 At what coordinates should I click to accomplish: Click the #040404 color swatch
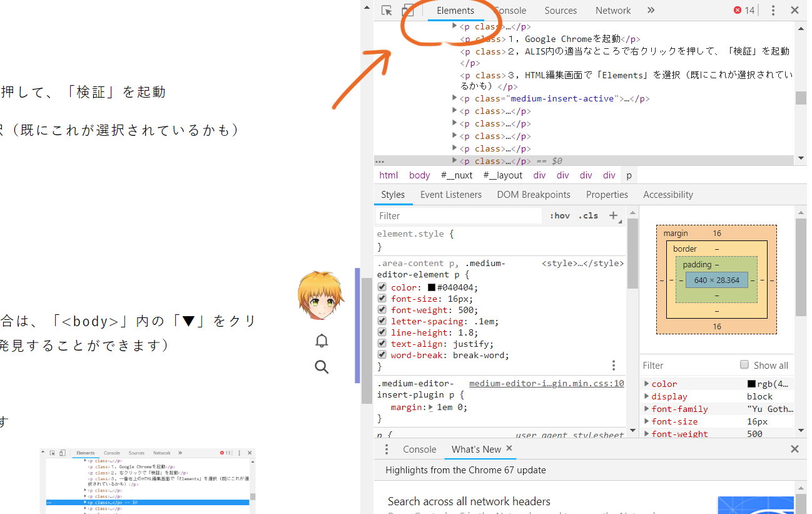(x=431, y=288)
